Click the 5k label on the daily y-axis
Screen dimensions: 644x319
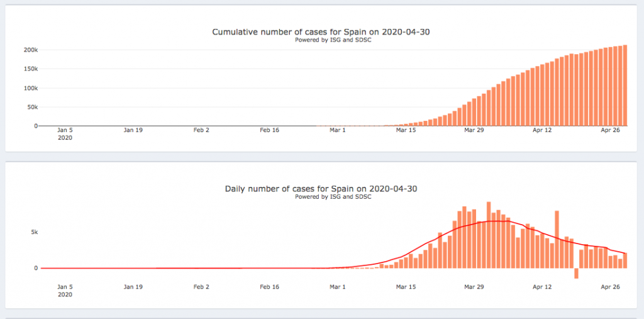34,232
